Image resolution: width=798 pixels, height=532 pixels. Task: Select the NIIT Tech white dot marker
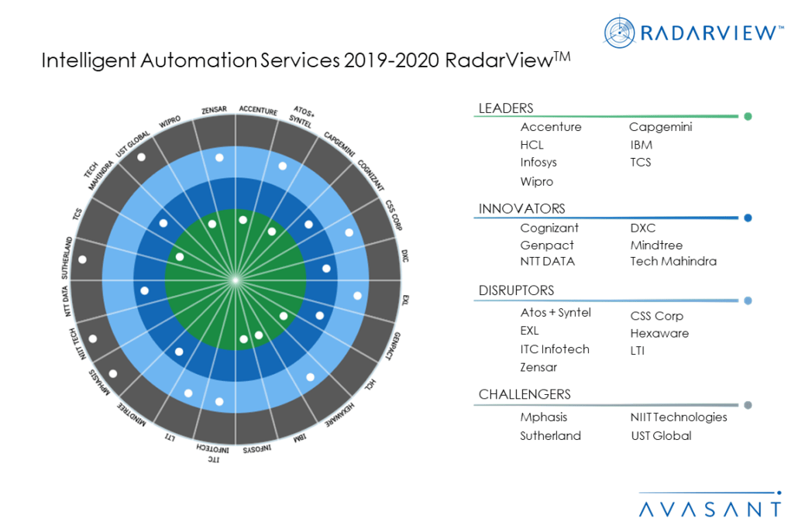point(93,338)
